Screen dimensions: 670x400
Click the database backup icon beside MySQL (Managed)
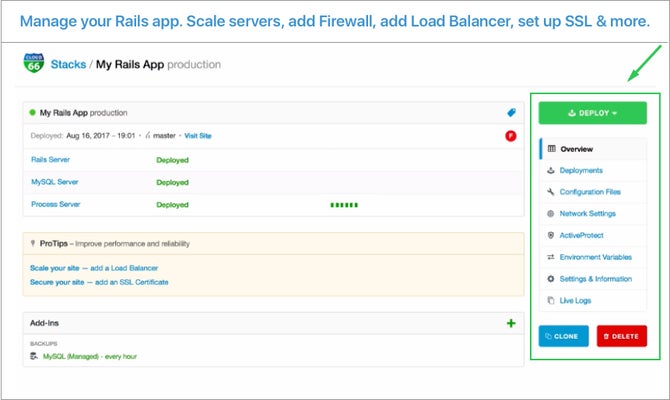34,356
